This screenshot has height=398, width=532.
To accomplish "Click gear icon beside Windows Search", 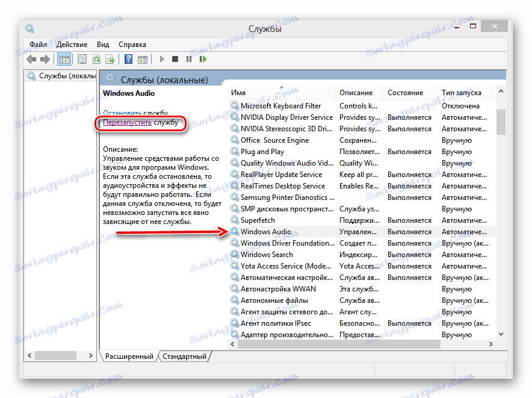I will [x=235, y=254].
